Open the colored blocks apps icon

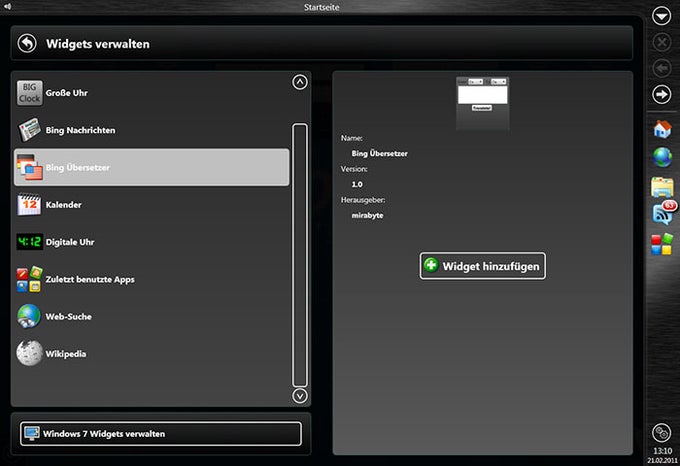point(662,244)
